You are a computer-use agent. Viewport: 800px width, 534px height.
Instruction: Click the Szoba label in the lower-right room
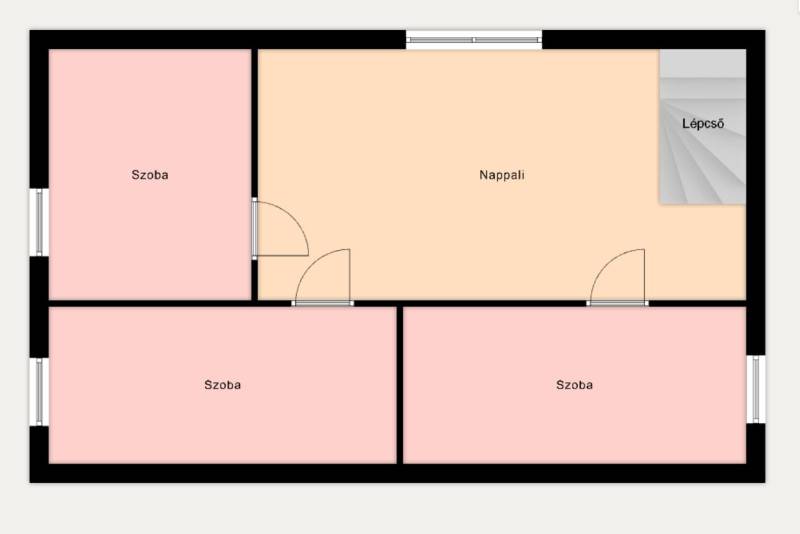pyautogui.click(x=575, y=385)
